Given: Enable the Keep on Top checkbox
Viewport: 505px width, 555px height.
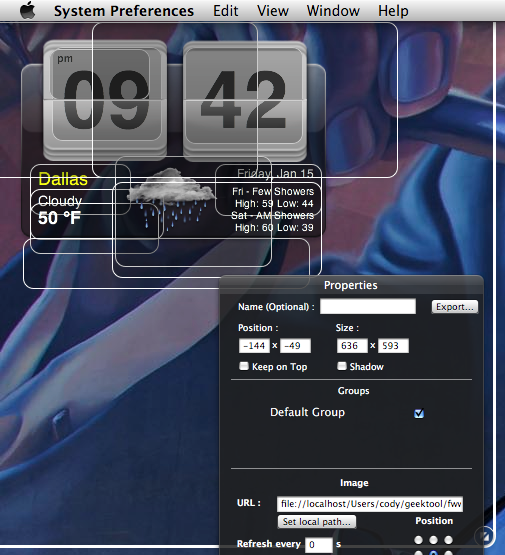Looking at the screenshot, I should tap(244, 366).
